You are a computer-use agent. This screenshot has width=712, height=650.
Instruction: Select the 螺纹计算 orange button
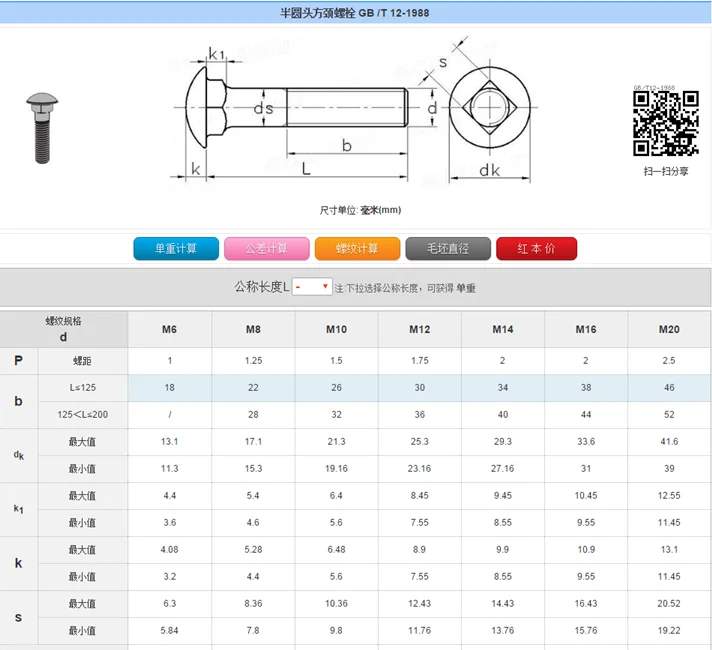pyautogui.click(x=357, y=248)
